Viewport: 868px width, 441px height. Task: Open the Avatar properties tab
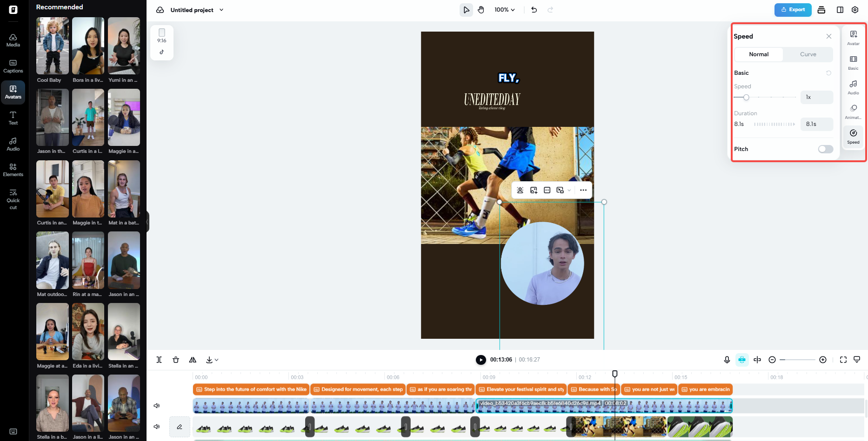853,38
